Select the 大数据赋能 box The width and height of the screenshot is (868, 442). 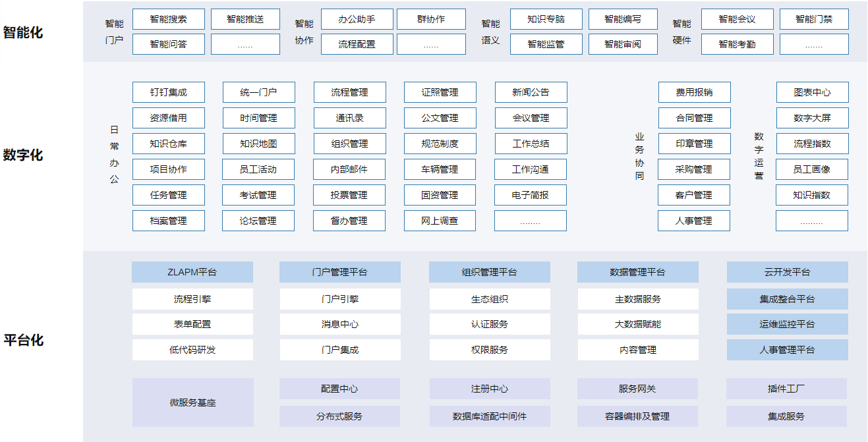tap(637, 324)
